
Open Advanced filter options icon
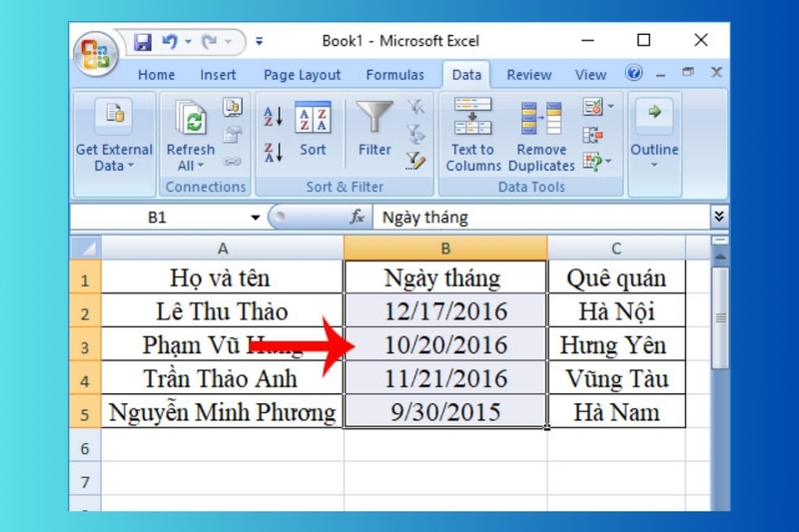click(x=416, y=162)
